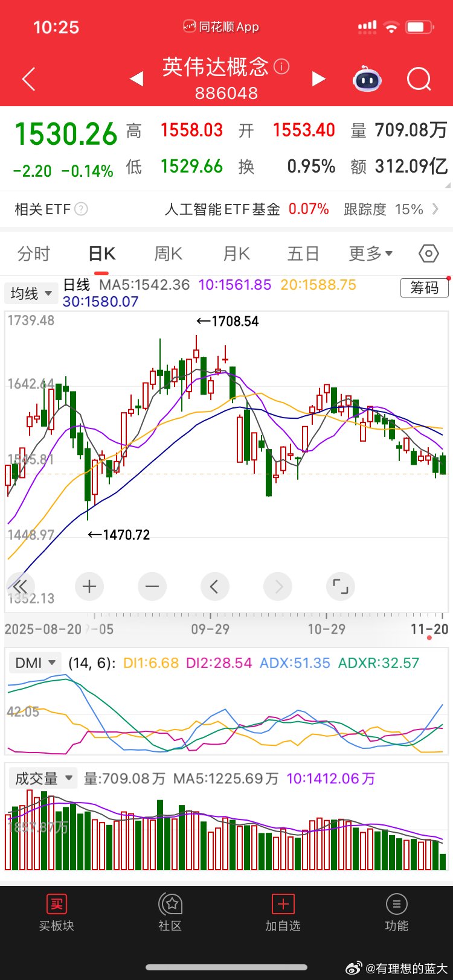The height and width of the screenshot is (980, 453).
Task: Switch to 月K tab
Action: [x=236, y=253]
